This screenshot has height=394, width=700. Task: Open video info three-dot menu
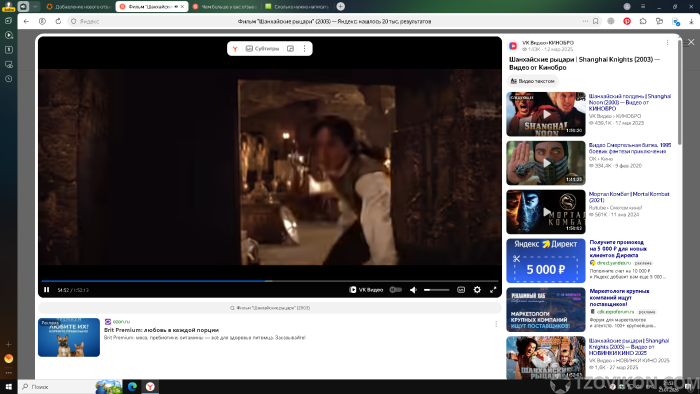click(x=667, y=43)
